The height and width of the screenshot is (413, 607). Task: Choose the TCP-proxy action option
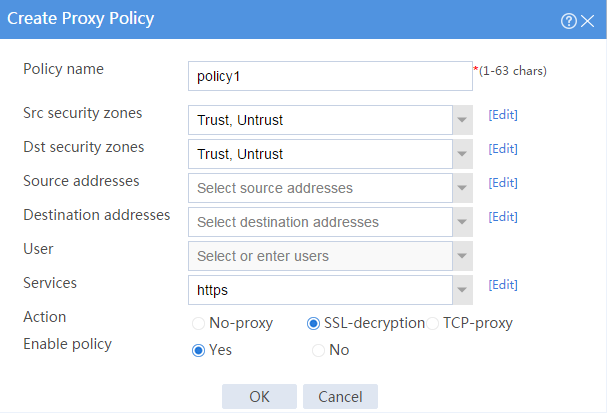432,323
